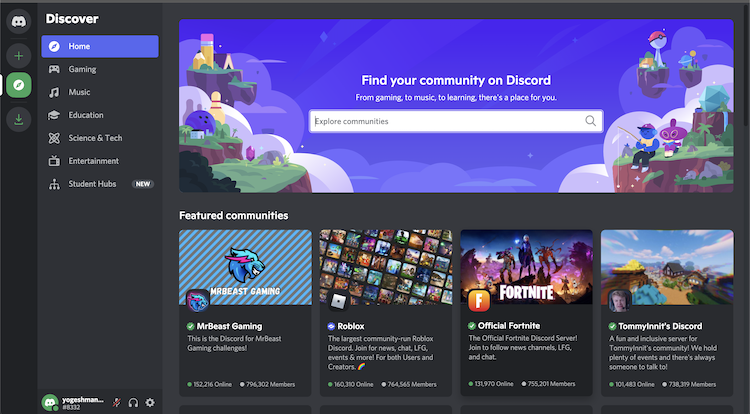Click the atom icon for Science & Tech
The width and height of the screenshot is (750, 414).
click(54, 138)
